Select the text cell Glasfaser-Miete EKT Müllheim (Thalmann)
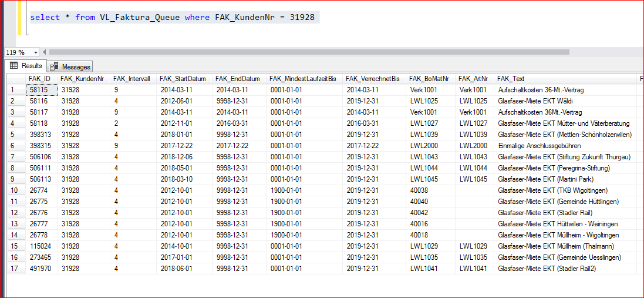644x298 pixels. 566,246
